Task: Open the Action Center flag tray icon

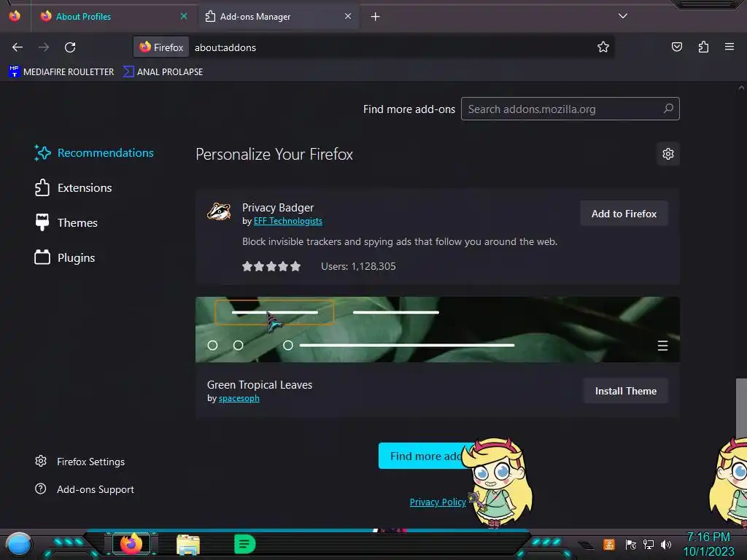Action: 630,544
